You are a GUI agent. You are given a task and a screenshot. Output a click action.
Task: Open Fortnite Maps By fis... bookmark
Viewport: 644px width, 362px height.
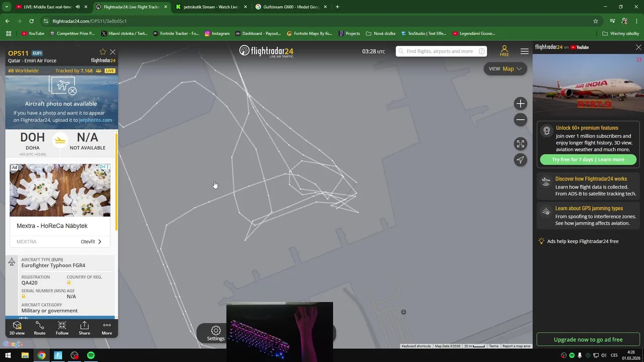pos(309,34)
